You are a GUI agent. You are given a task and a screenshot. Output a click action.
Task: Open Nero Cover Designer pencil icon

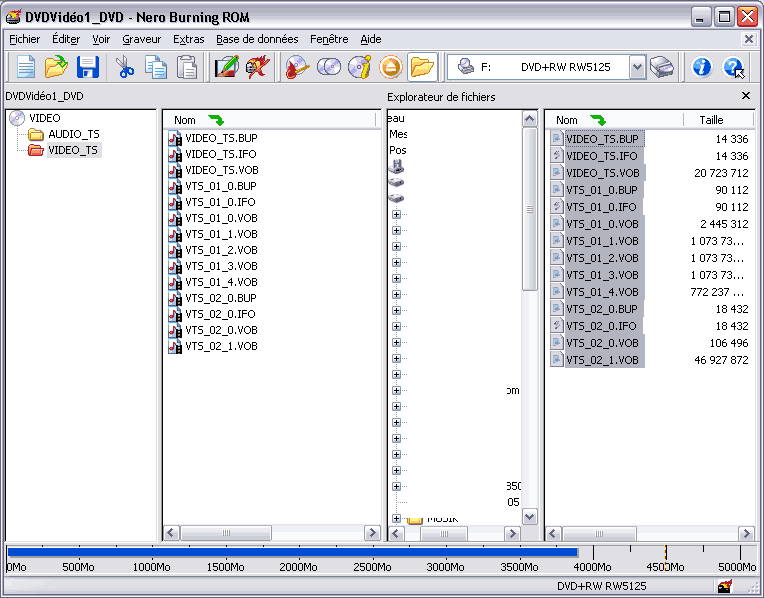click(x=227, y=67)
